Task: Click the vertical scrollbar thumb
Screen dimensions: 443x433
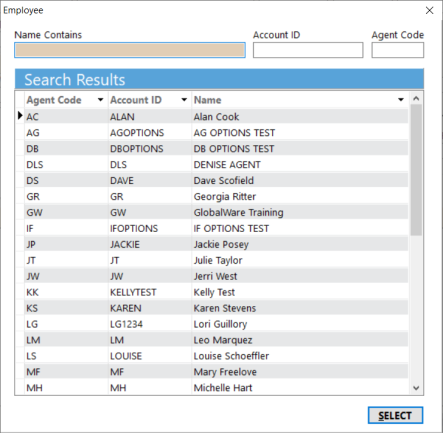Action: 416,170
